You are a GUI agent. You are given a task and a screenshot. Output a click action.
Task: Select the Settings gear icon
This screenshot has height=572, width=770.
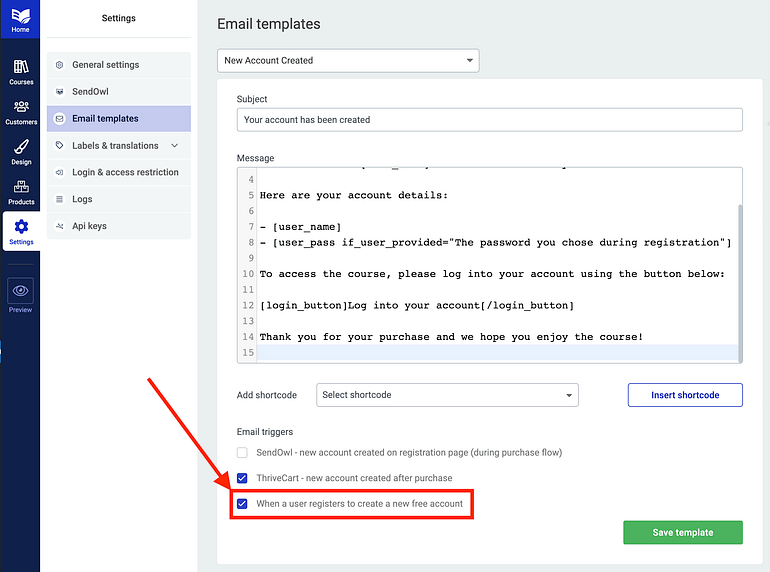[21, 228]
